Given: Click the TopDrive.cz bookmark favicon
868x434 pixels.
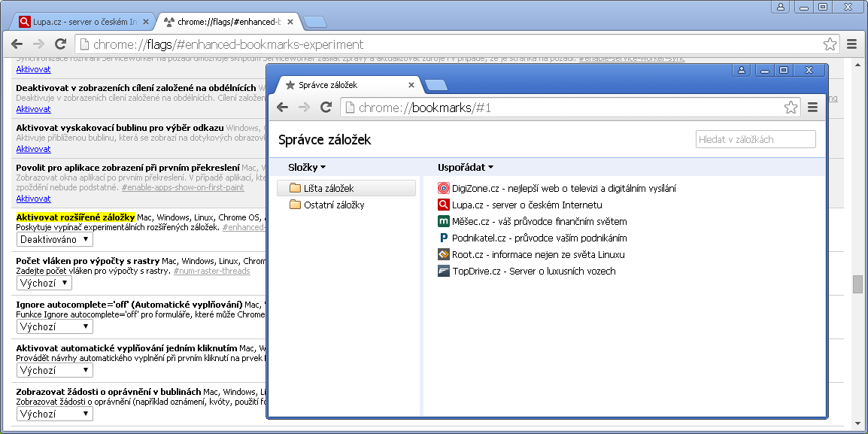Looking at the screenshot, I should point(444,271).
